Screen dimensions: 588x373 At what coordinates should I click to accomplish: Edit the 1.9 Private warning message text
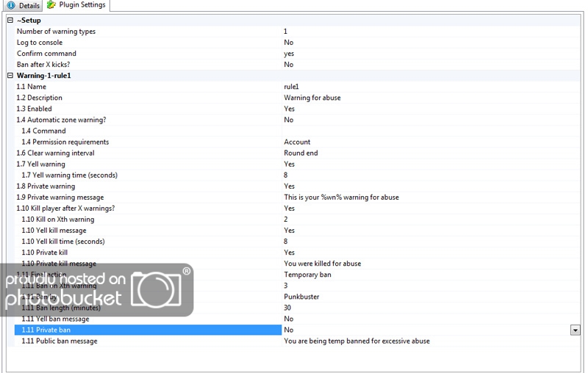click(x=341, y=197)
